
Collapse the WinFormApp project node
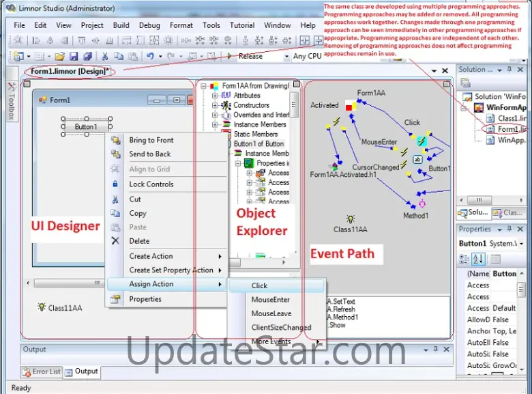464,109
